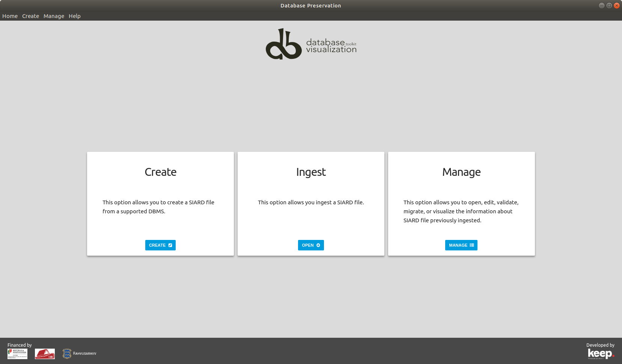
Task: Open the Help menu
Action: point(74,16)
